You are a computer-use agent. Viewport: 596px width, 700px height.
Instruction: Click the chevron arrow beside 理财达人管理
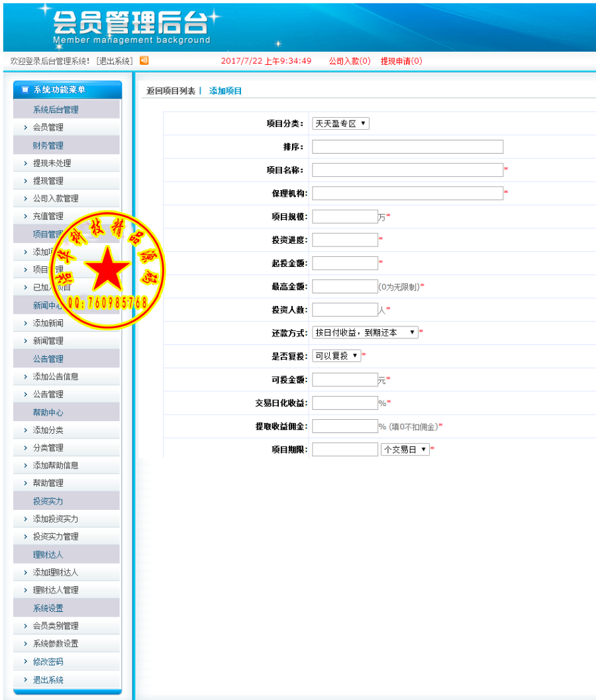[25, 589]
